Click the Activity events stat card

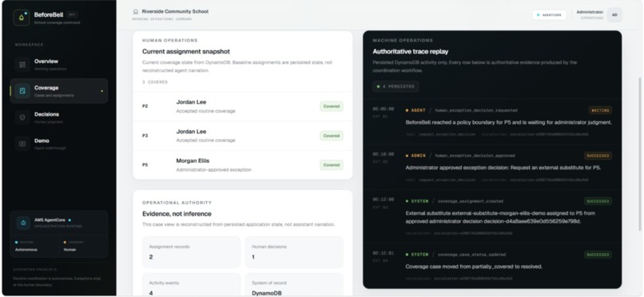point(192,284)
